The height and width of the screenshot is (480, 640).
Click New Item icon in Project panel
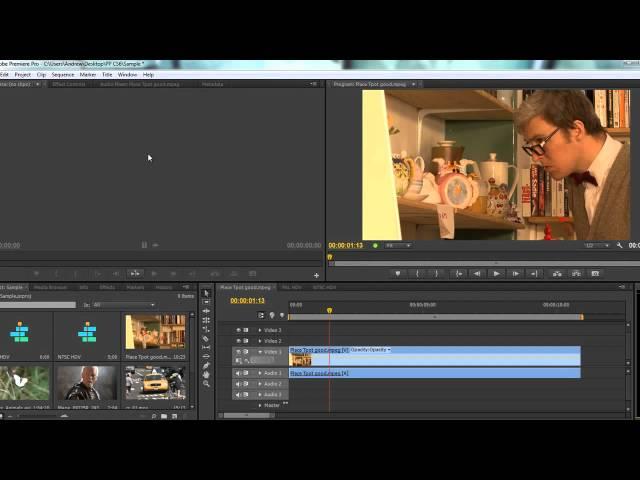click(174, 416)
